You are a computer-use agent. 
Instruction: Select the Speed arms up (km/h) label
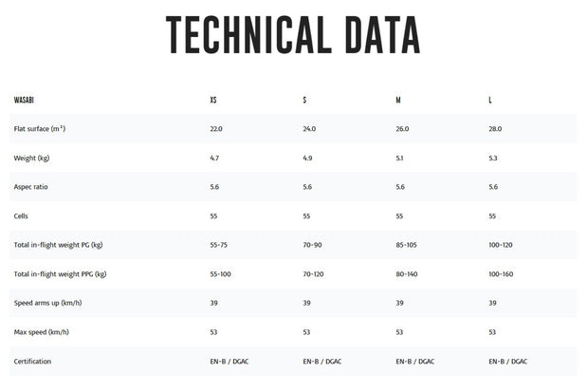tap(47, 303)
